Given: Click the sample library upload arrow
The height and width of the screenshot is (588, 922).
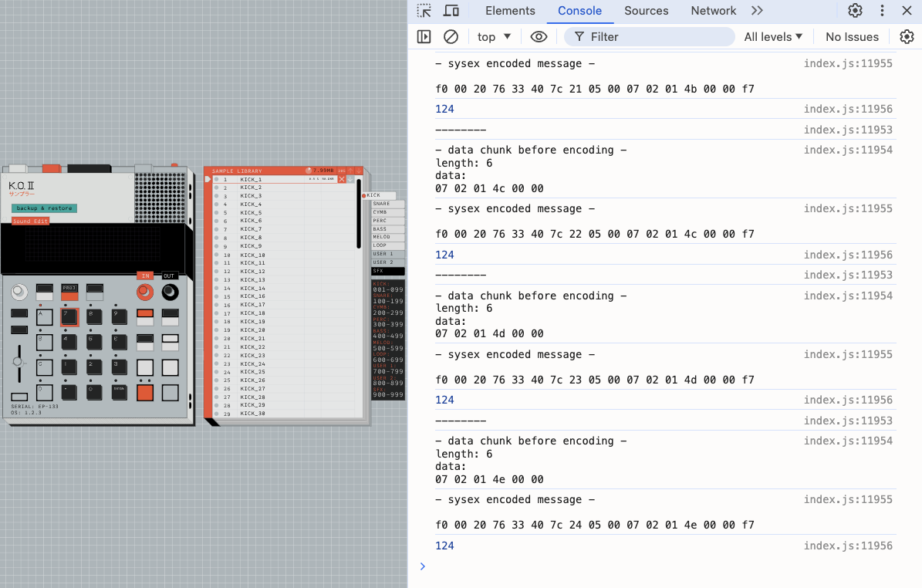Looking at the screenshot, I should [x=350, y=171].
